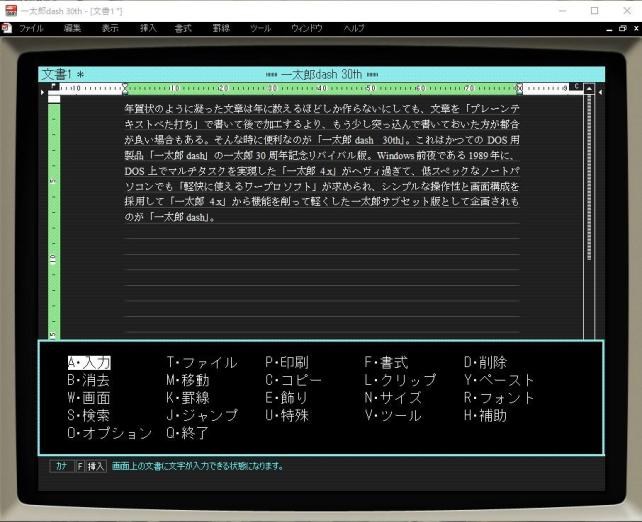642x522 pixels.
Task: Click text line starting DOS 上でマルチタスク
Action: point(322,171)
